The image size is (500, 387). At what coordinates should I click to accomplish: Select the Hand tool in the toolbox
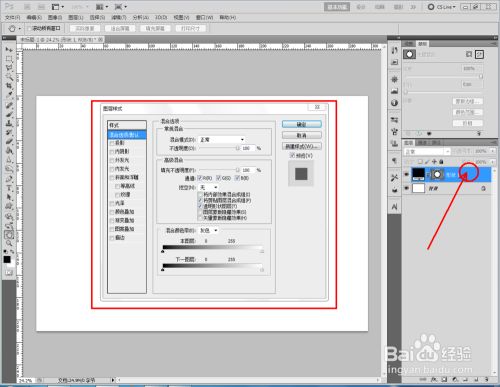(x=9, y=235)
